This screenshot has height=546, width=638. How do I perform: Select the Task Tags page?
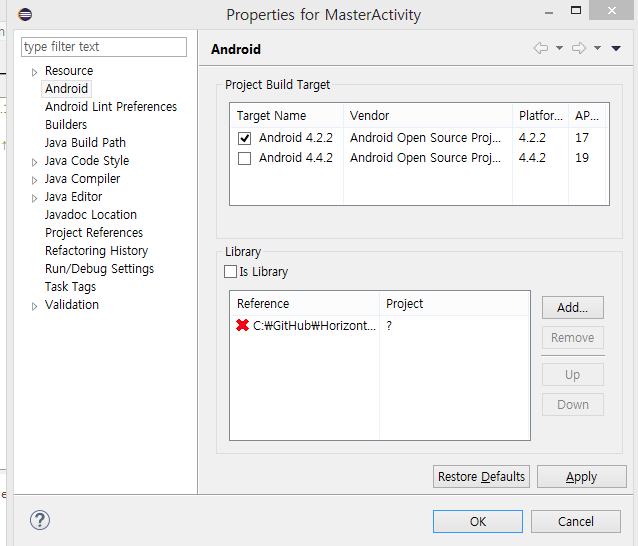(70, 286)
